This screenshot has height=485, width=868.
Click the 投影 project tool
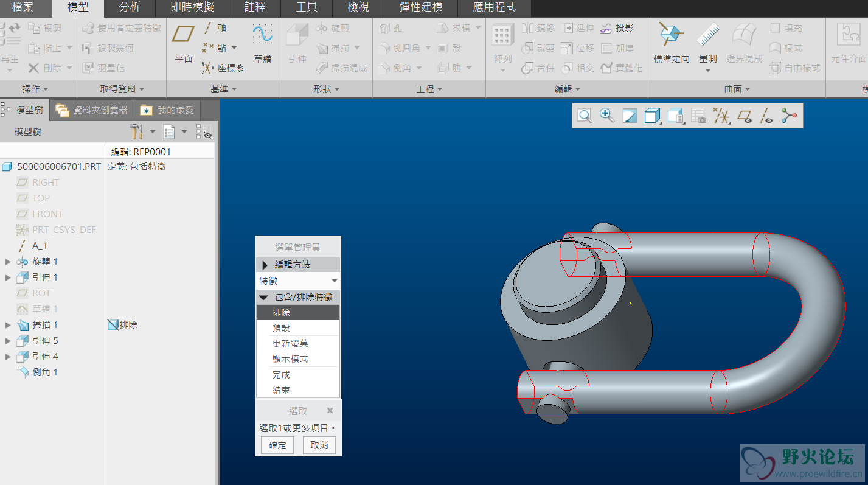(x=617, y=27)
